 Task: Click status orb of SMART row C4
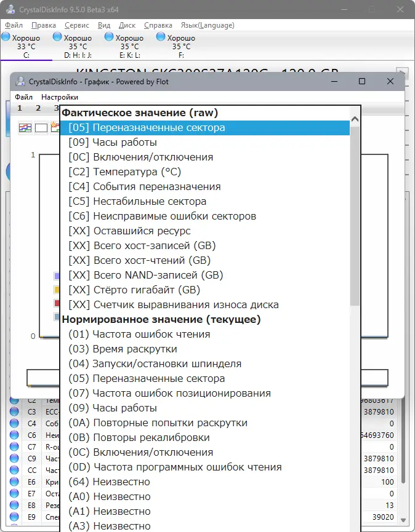(14, 423)
